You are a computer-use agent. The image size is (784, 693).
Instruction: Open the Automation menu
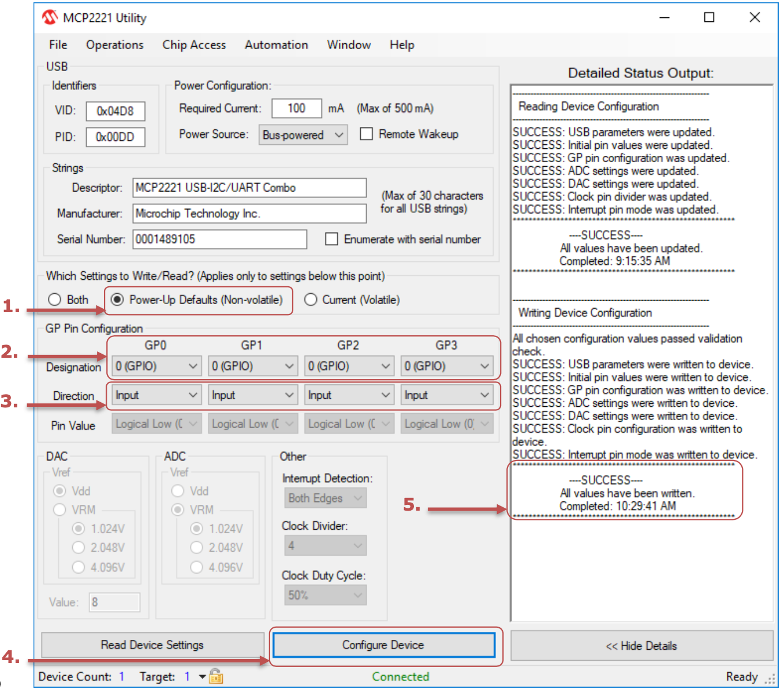(x=277, y=44)
